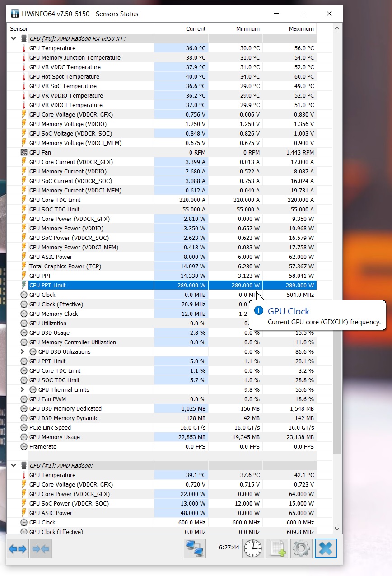Click thermometer icon beside GPU Hot Spot Temperature

[x=24, y=76]
